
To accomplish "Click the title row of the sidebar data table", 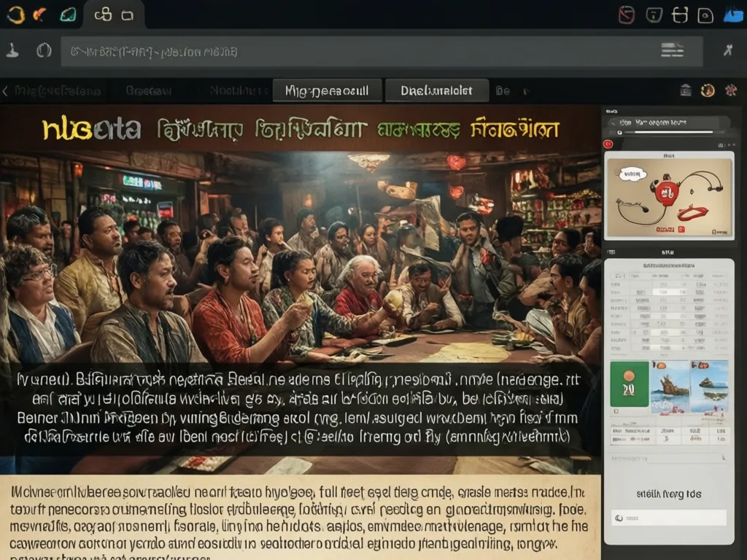I will [x=669, y=265].
